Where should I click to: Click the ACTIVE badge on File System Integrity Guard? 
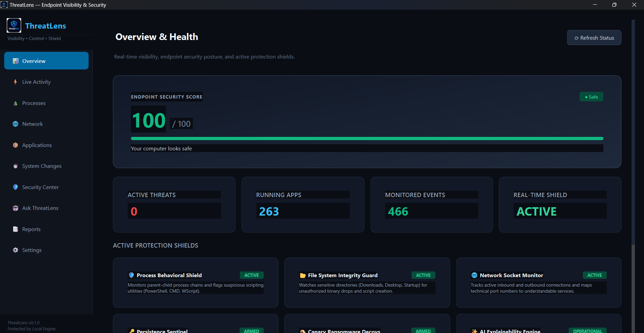[x=423, y=275]
